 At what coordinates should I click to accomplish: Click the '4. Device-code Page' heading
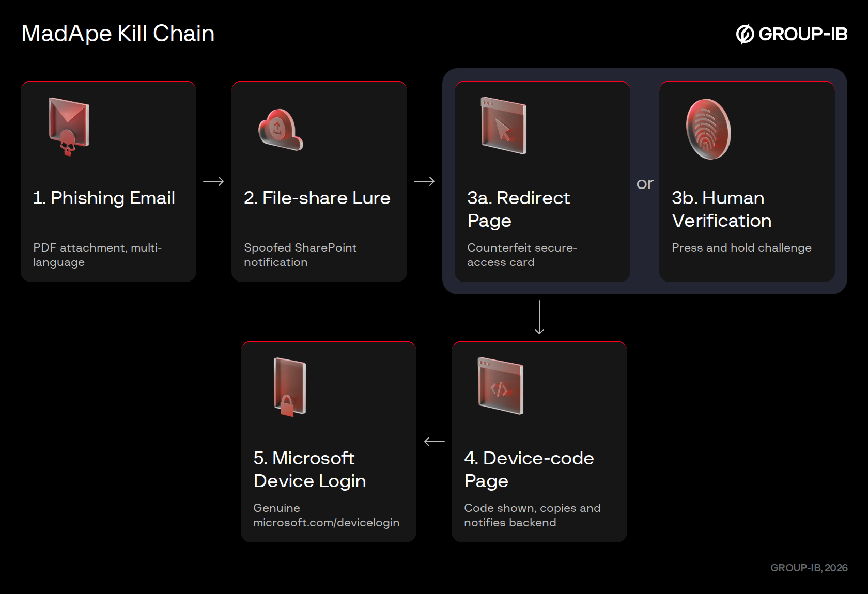tap(529, 470)
